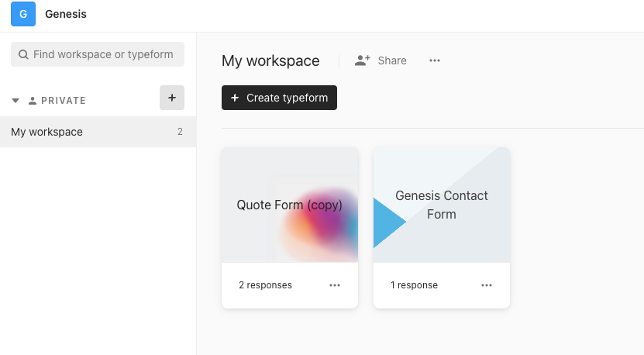The image size is (644, 355).
Task: Click the PRIVATE section label
Action: pos(64,101)
